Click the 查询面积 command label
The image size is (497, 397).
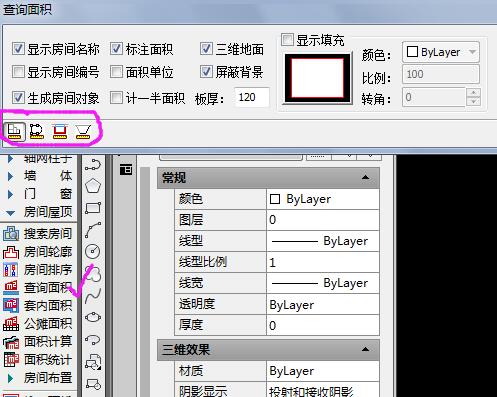click(48, 287)
